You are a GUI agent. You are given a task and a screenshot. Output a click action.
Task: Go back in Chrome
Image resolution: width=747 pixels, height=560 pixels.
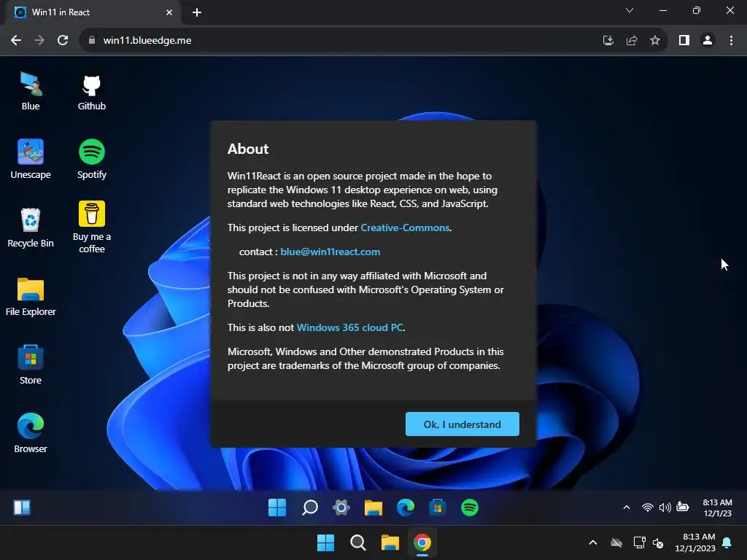point(16,41)
